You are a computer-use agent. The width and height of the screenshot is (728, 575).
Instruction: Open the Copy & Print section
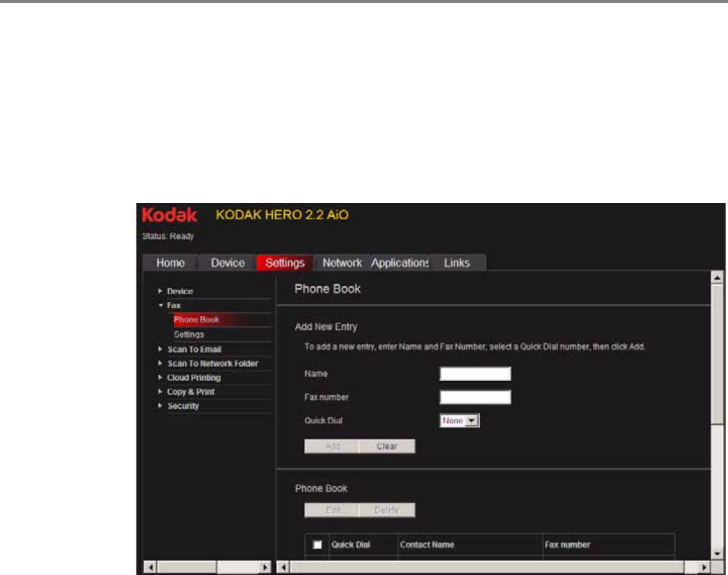tap(191, 392)
